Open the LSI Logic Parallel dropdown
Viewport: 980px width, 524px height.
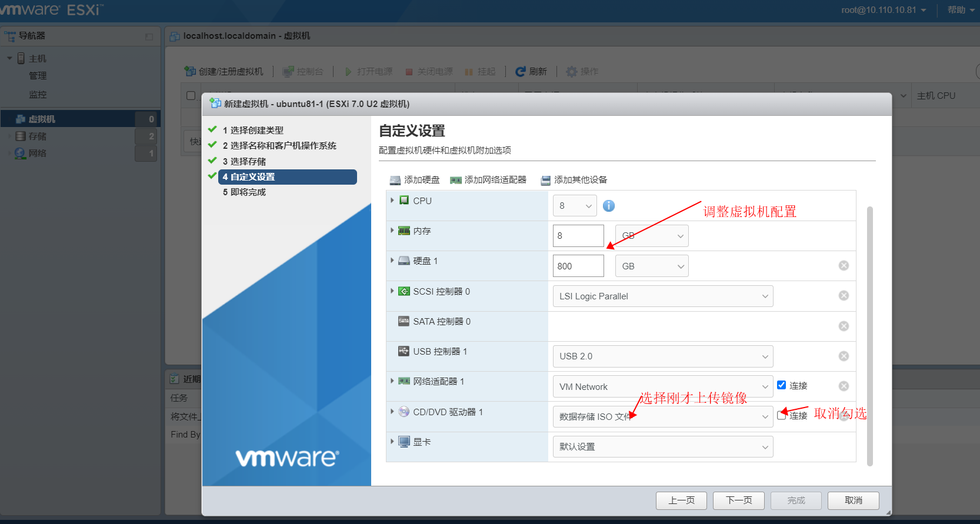coord(663,296)
